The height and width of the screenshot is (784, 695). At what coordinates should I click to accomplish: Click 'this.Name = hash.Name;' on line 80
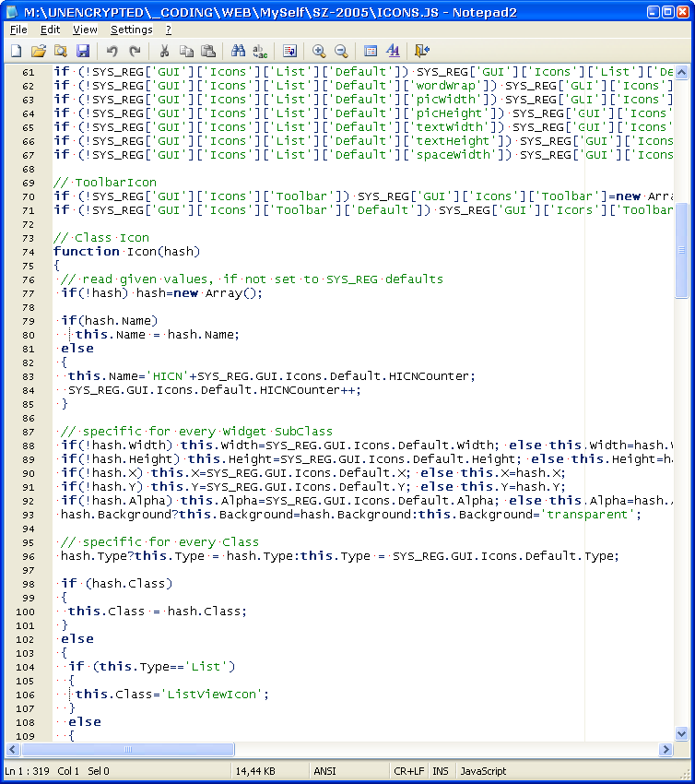pyautogui.click(x=158, y=335)
